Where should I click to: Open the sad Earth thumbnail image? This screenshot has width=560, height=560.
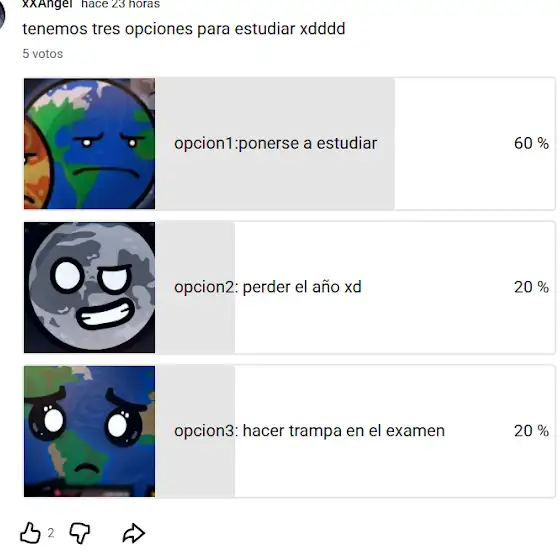point(89,431)
